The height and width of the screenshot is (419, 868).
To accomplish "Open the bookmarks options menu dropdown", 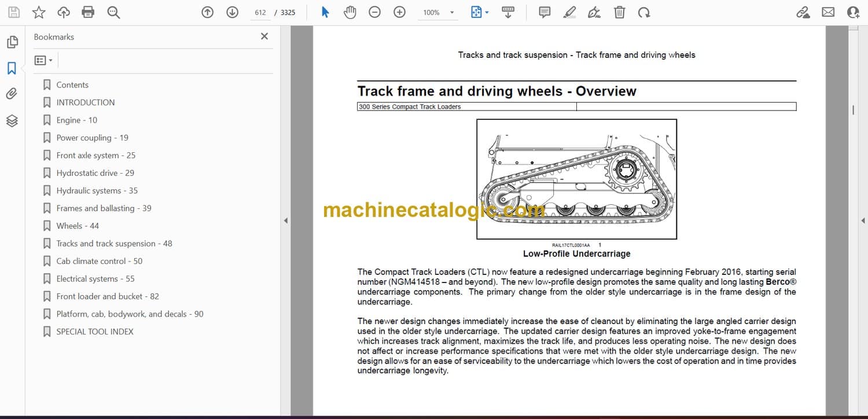I will [x=43, y=60].
